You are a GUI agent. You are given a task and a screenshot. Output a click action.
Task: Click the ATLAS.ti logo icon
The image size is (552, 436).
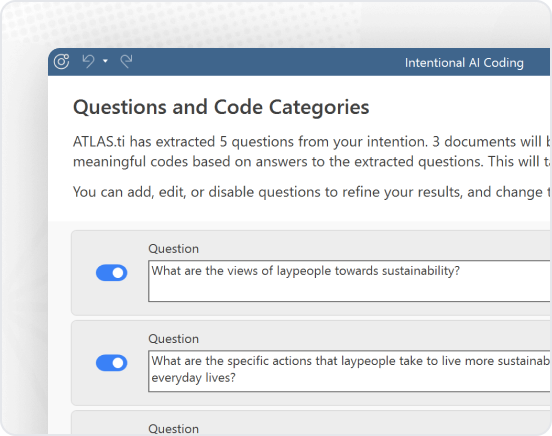click(62, 62)
